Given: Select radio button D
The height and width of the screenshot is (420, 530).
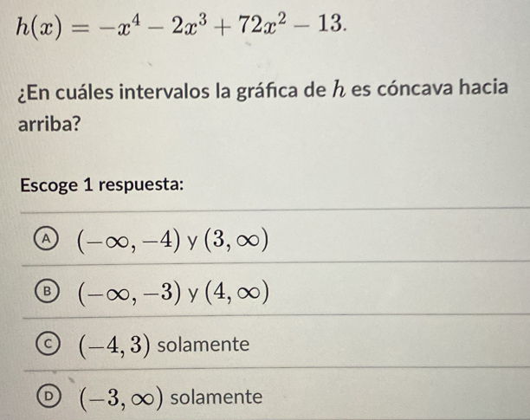Looking at the screenshot, I should 49,397.
